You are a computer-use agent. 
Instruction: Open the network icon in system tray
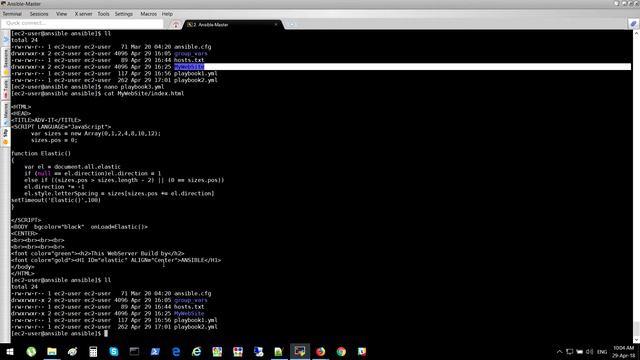click(x=569, y=351)
